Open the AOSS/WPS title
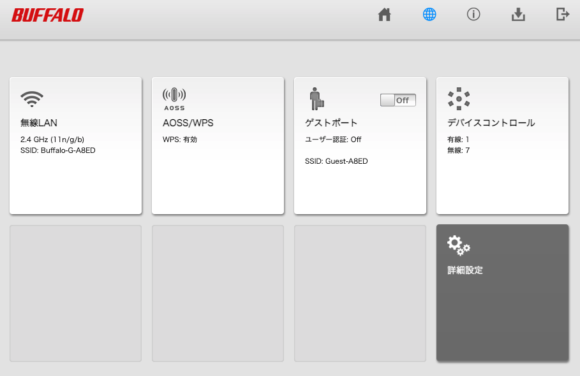Viewport: 580px width, 376px height. pos(188,123)
